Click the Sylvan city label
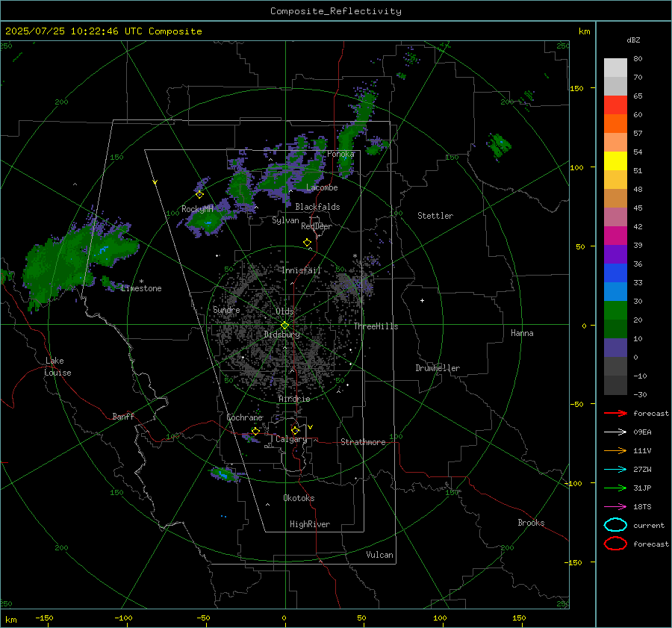 tap(285, 220)
